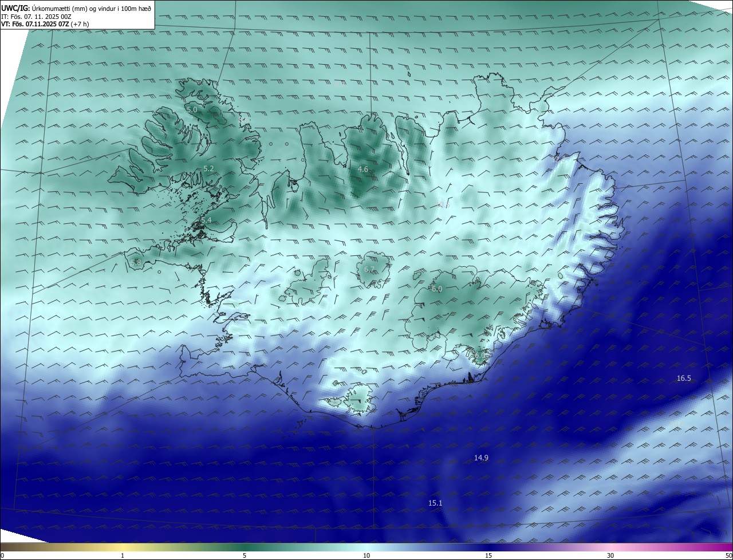Click the colorbar tick label 1

click(123, 555)
